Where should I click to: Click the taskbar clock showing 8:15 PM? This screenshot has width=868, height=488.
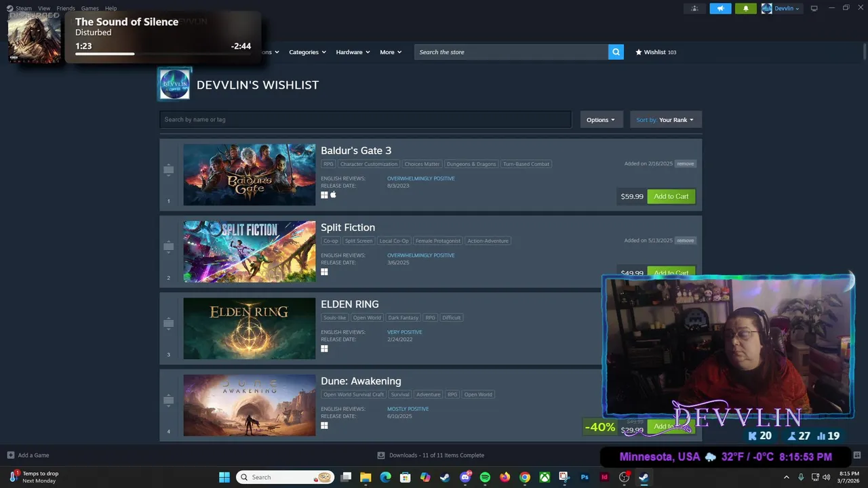[x=849, y=477]
